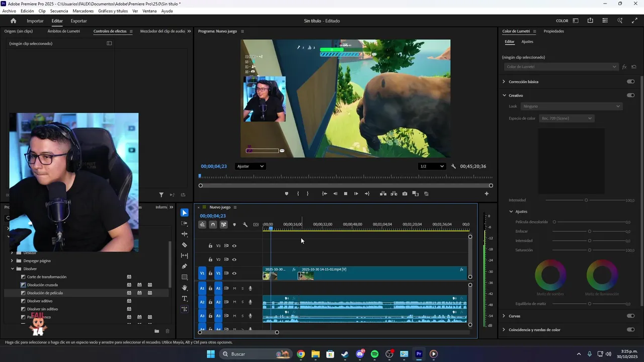
Task: Select the Selection arrow tool
Action: point(185,213)
